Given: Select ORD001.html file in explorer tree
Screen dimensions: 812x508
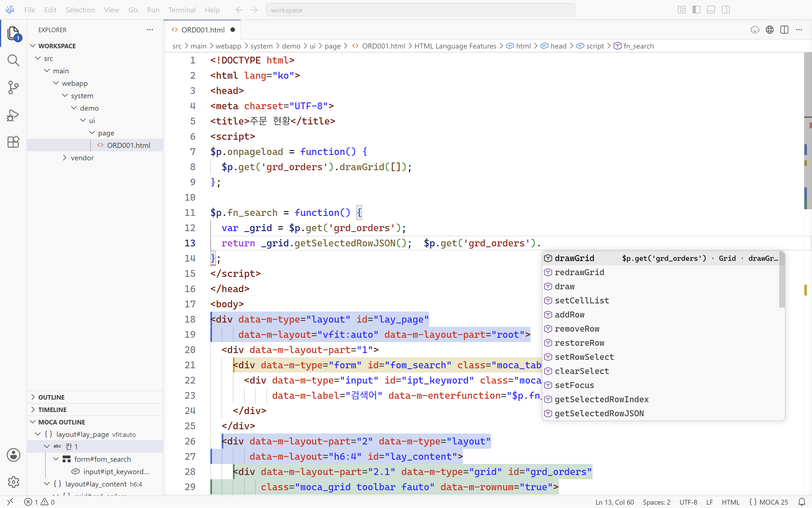Looking at the screenshot, I should (x=95, y=145).
